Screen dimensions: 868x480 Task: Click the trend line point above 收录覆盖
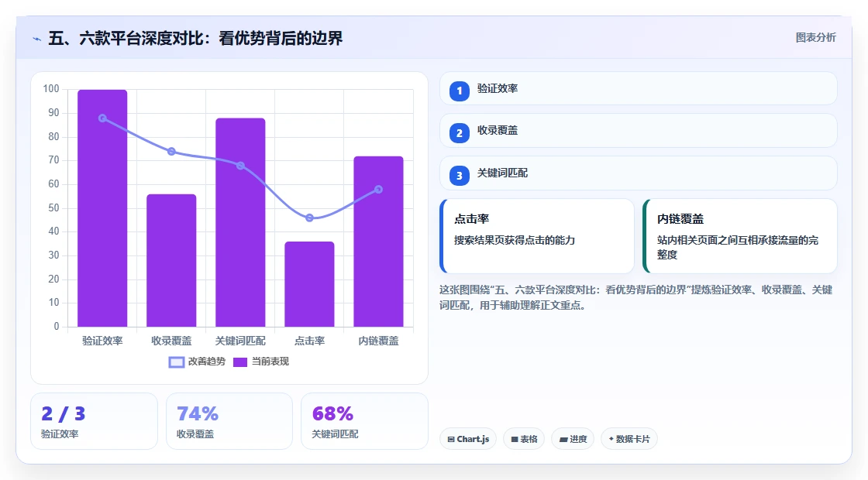click(171, 152)
